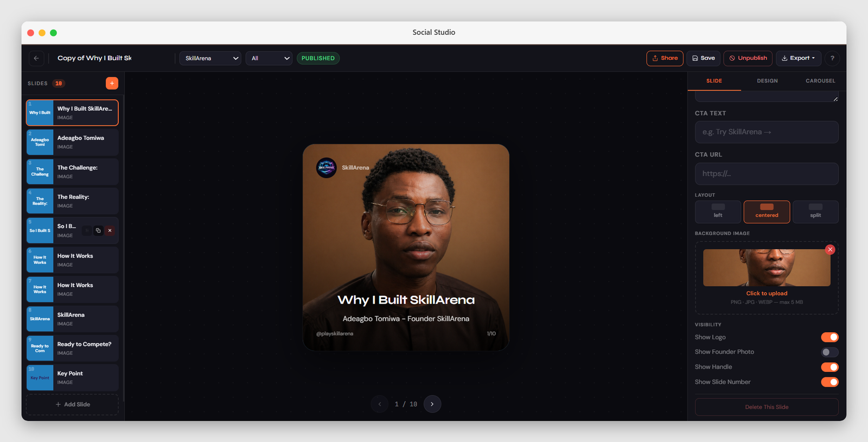Screen dimensions: 868x442
Task: Select the split layout option
Action: (815, 212)
